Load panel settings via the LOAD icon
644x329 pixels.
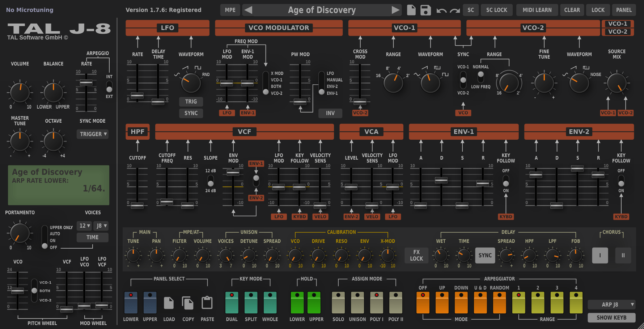pyautogui.click(x=169, y=303)
